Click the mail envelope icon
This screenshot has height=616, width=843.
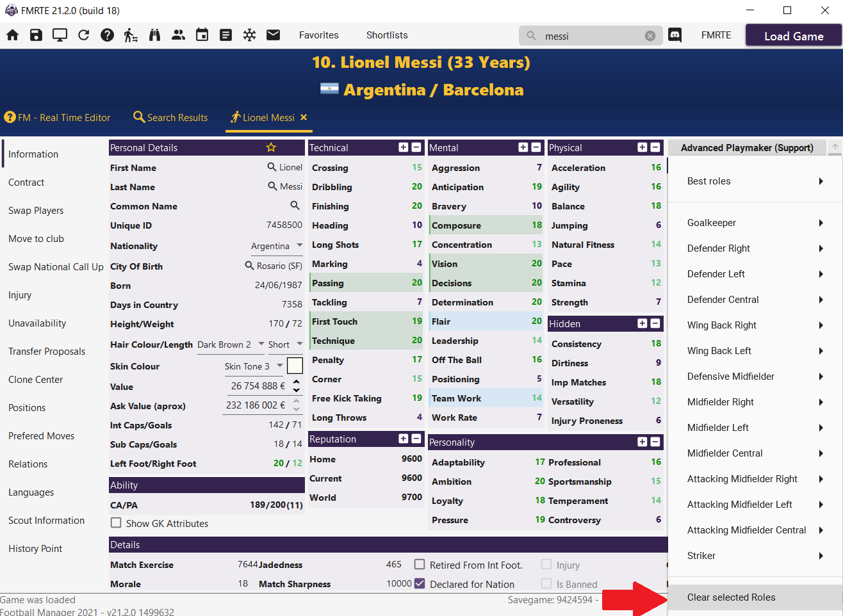[274, 35]
